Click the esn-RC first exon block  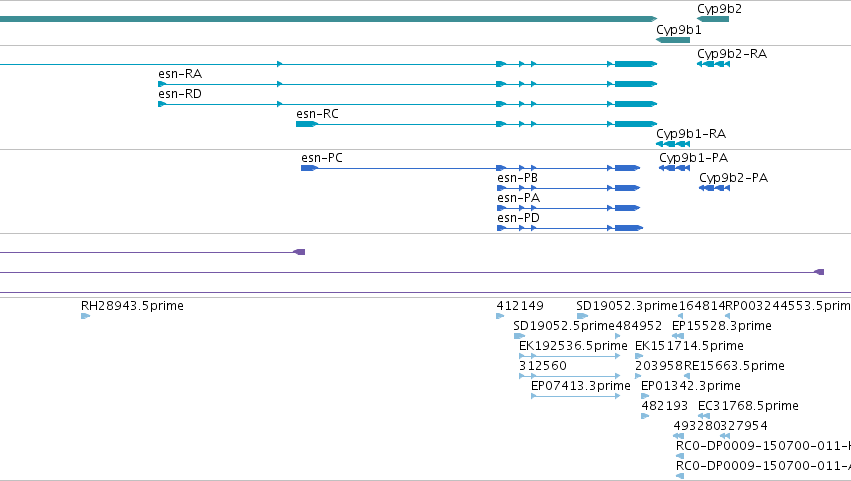pyautogui.click(x=307, y=124)
